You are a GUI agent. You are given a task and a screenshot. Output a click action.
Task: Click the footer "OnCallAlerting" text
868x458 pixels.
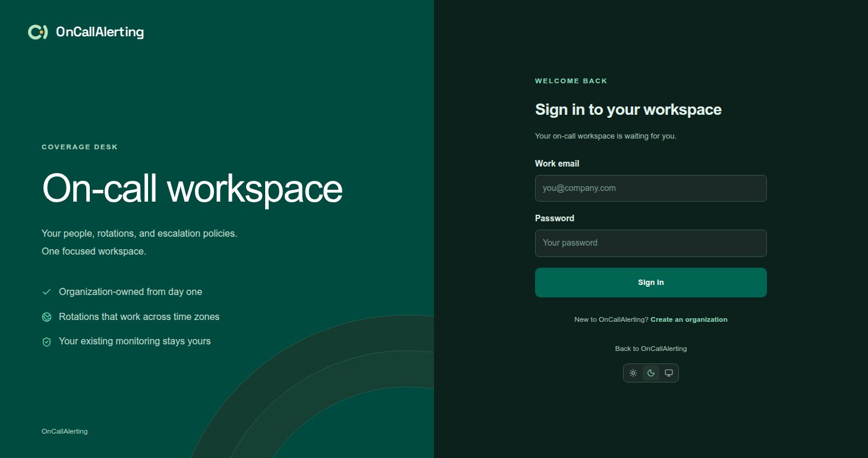click(65, 431)
